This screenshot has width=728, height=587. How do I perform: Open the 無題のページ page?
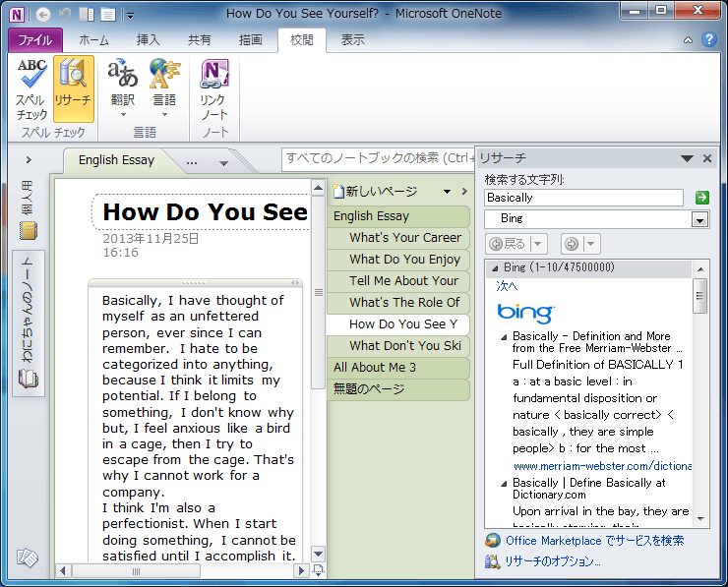[x=398, y=388]
